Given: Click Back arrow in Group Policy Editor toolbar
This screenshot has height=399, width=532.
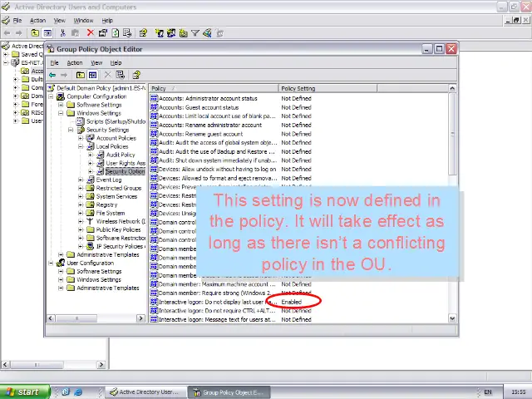Looking at the screenshot, I should [52, 75].
